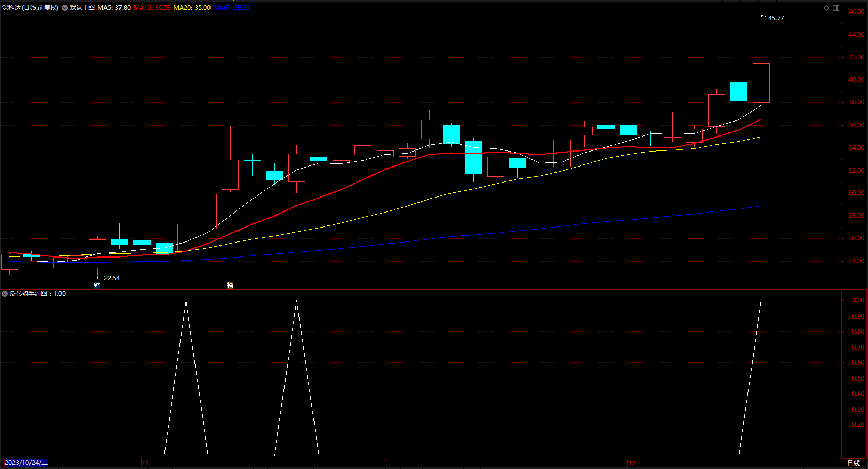This screenshot has width=868, height=469.
Task: Click the 默认主图 indicator label
Action: pos(82,8)
